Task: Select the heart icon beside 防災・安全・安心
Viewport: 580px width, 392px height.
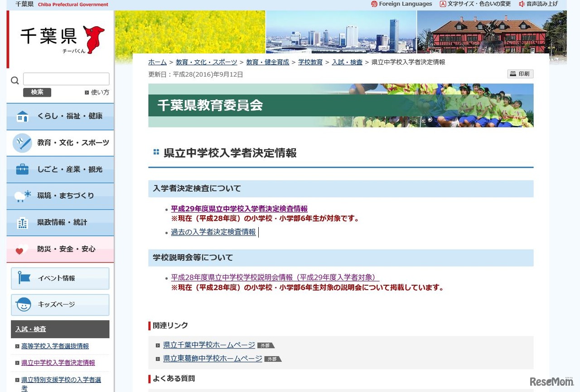Action: click(22, 248)
